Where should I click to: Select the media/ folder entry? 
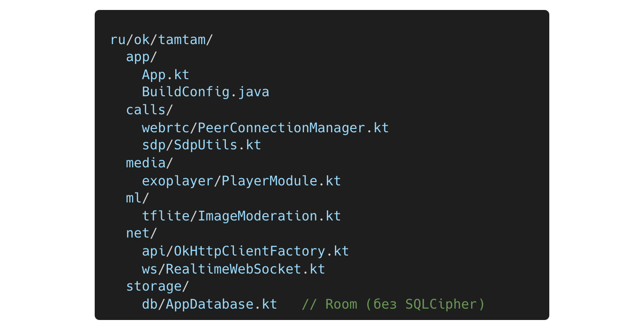tap(149, 163)
